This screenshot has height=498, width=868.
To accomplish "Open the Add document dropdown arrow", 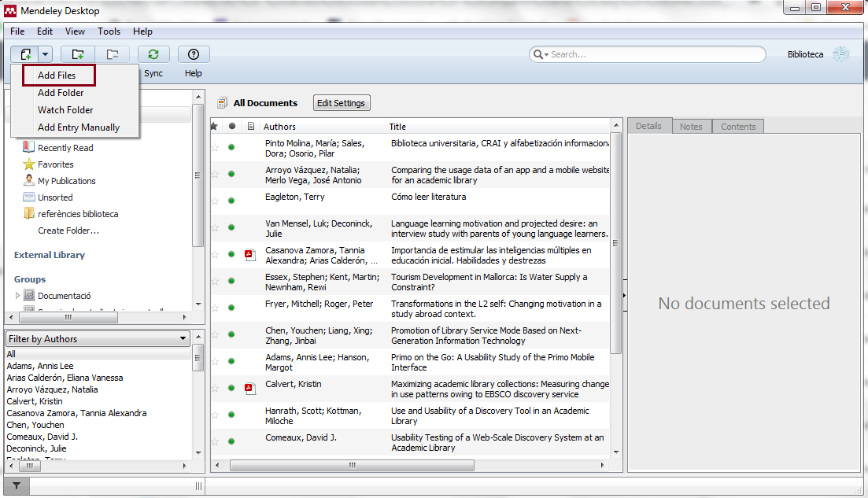I will 46,54.
